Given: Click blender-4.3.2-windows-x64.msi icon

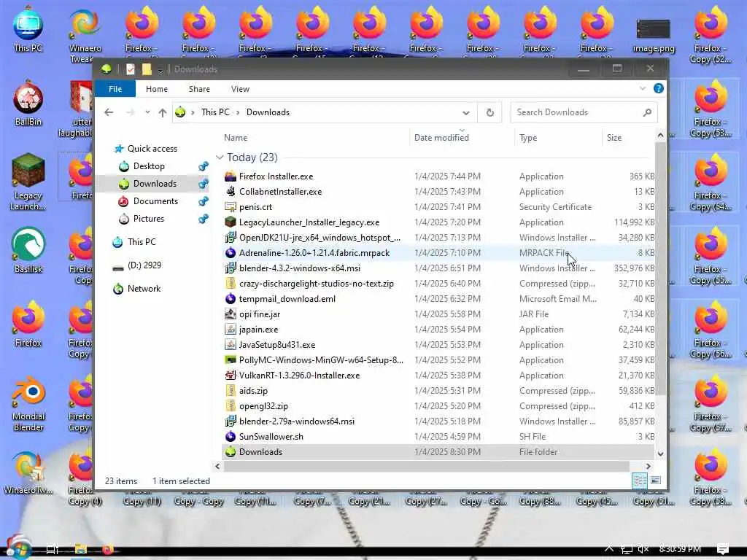Looking at the screenshot, I should (x=231, y=268).
